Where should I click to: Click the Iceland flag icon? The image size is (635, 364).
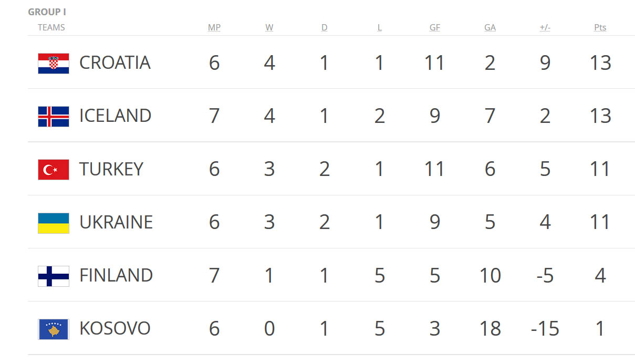[x=54, y=117]
